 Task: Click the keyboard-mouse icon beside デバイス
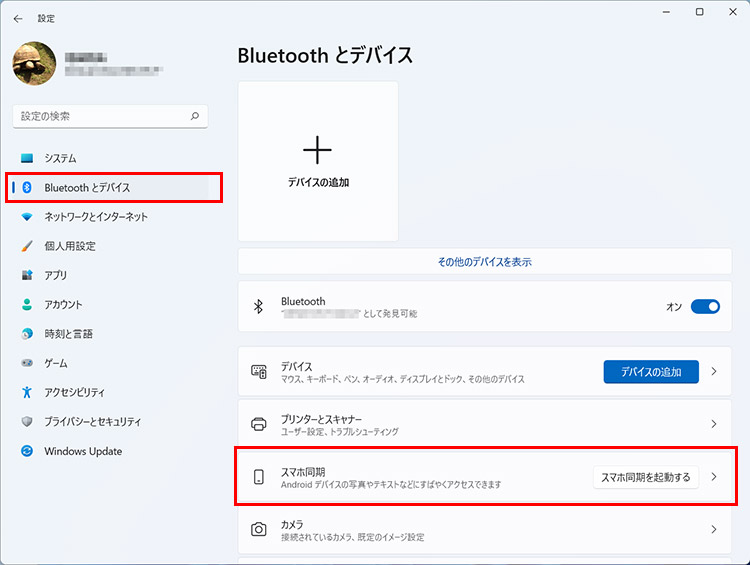point(259,372)
